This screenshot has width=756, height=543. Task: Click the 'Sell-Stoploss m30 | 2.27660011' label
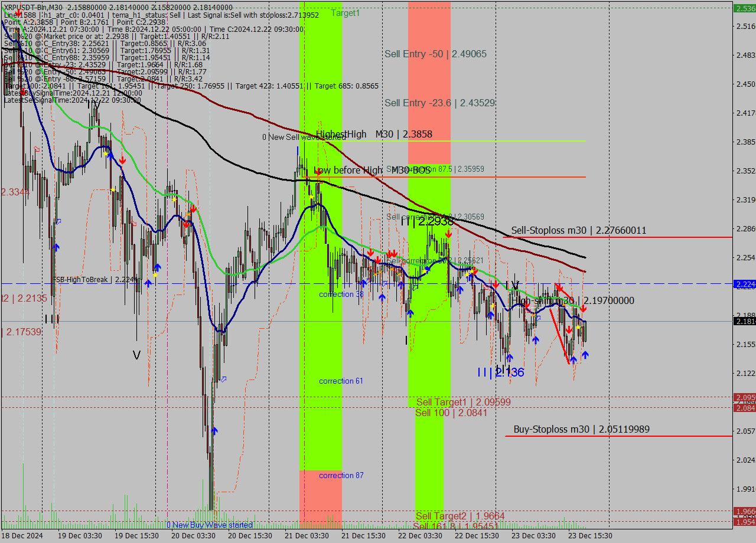pos(579,231)
